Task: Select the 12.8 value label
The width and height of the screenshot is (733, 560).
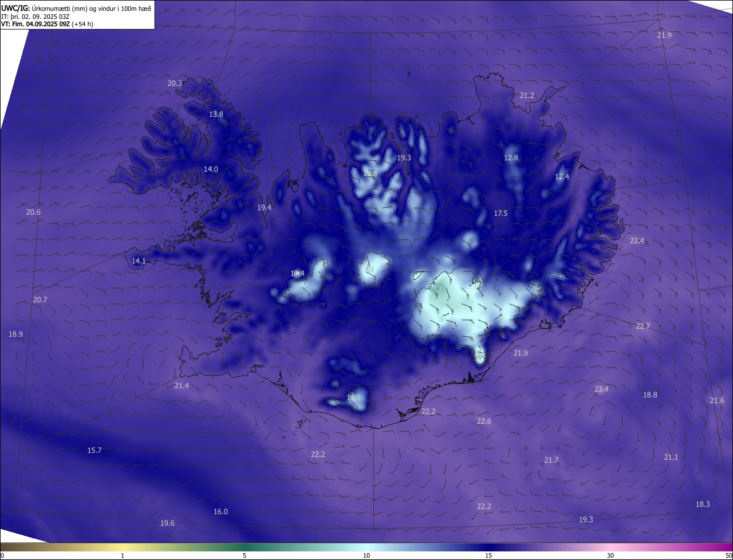Action: coord(511,158)
